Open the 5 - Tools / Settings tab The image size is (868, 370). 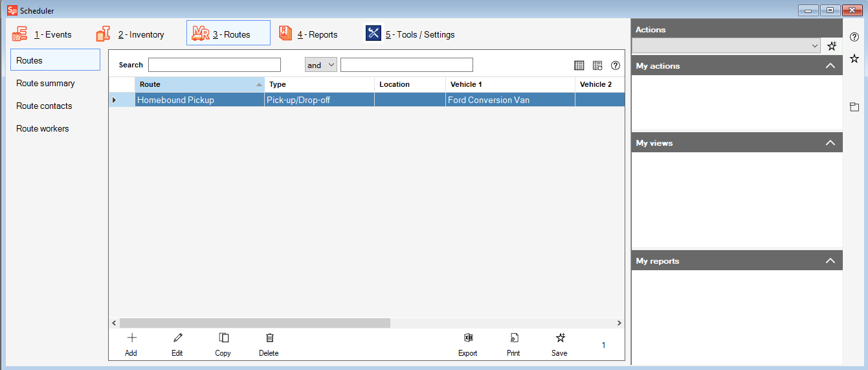tap(410, 34)
